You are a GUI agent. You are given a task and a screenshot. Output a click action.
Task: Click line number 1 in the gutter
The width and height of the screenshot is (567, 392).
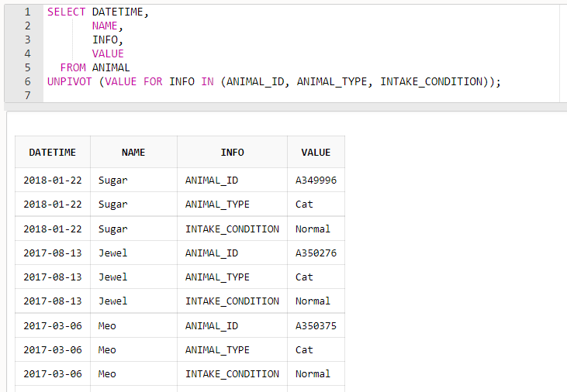[x=27, y=12]
